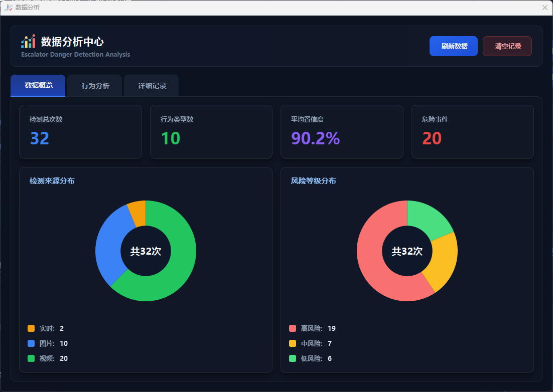This screenshot has width=553, height=392.
Task: Click the blue 图片 legend swatch
Action: pos(31,343)
